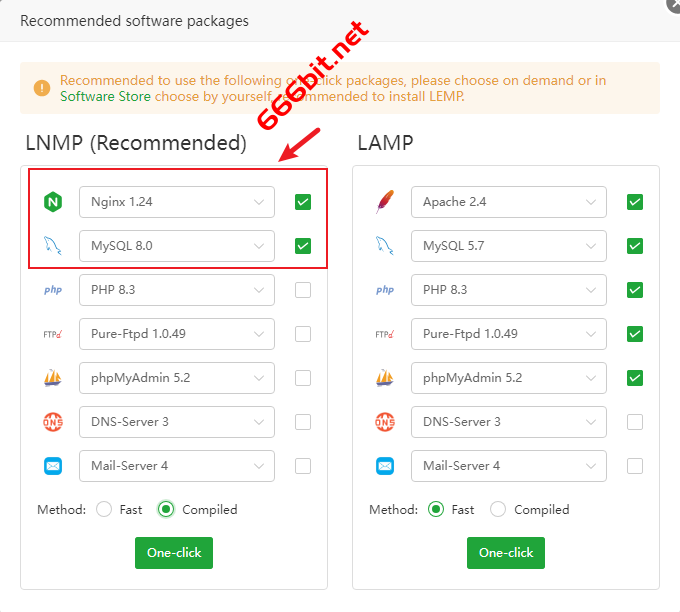Click the Mail-Server envelope icon in LAMP
Image resolution: width=680 pixels, height=612 pixels.
point(385,466)
